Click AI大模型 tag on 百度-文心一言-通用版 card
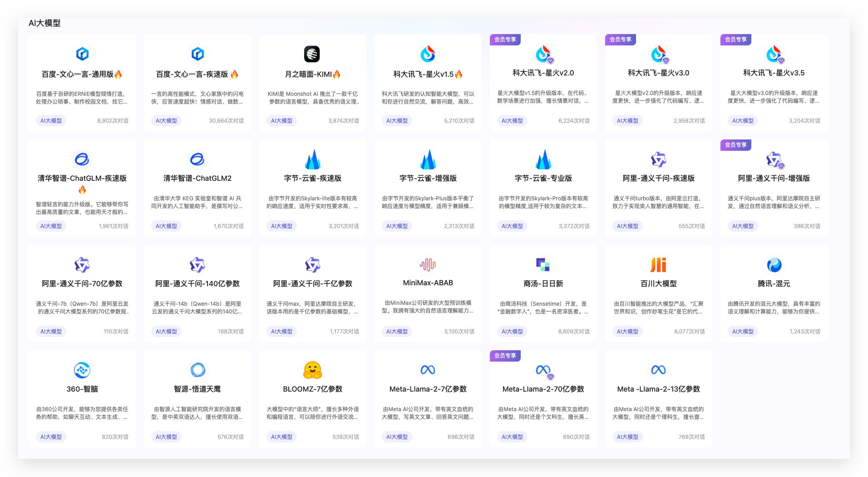868x477 pixels. 51,121
